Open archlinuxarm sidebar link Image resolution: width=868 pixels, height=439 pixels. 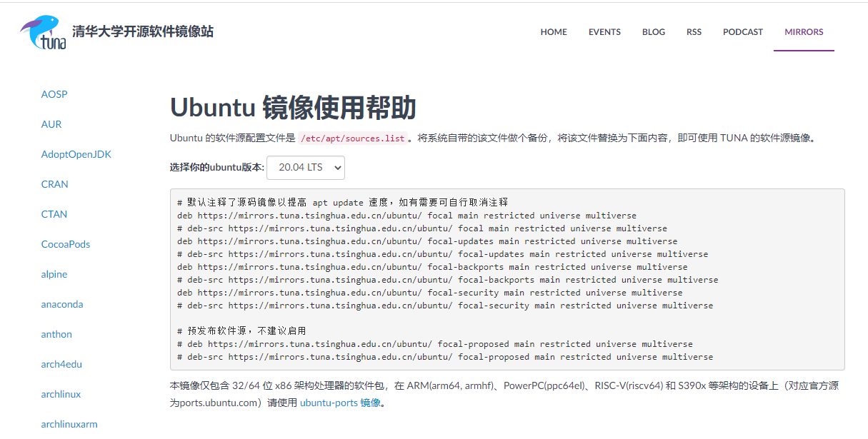[x=69, y=424]
